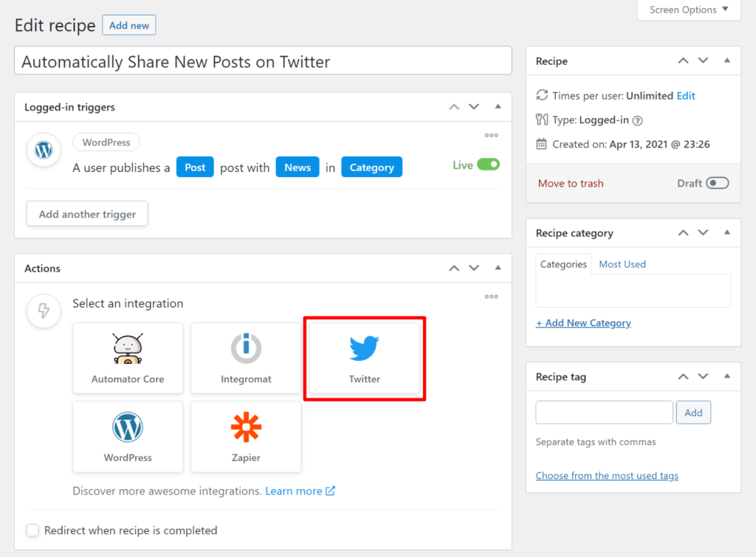Choose the Automator Core integration
The height and width of the screenshot is (557, 756).
(128, 358)
